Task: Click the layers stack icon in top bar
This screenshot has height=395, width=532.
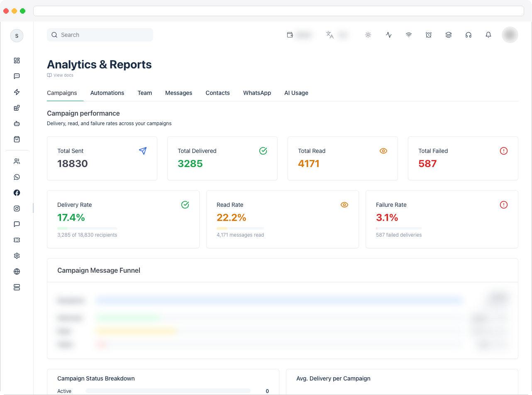Action: [449, 35]
